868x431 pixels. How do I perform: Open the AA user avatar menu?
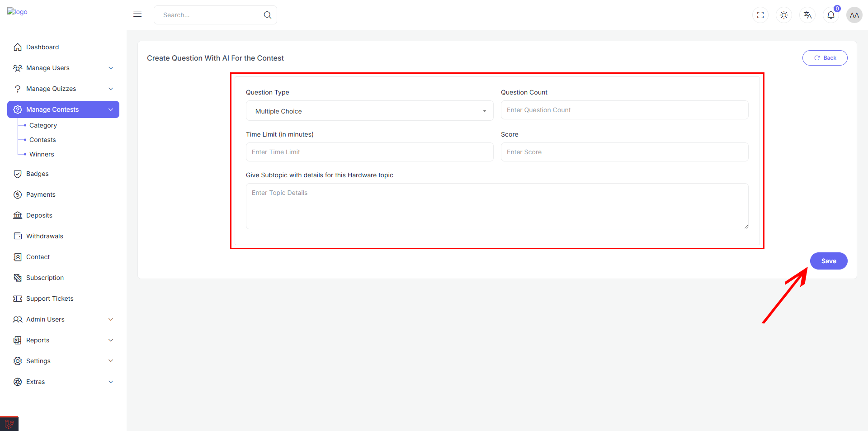pos(854,15)
